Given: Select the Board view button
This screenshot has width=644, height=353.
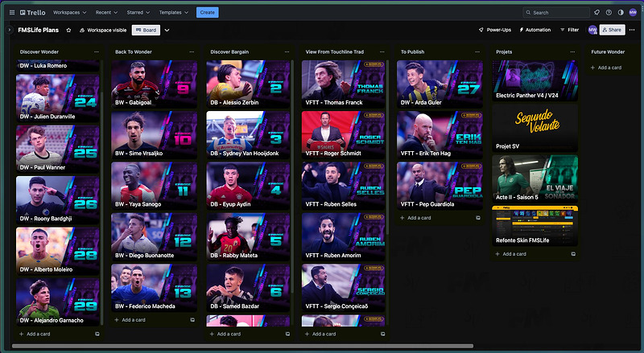Looking at the screenshot, I should tap(146, 30).
